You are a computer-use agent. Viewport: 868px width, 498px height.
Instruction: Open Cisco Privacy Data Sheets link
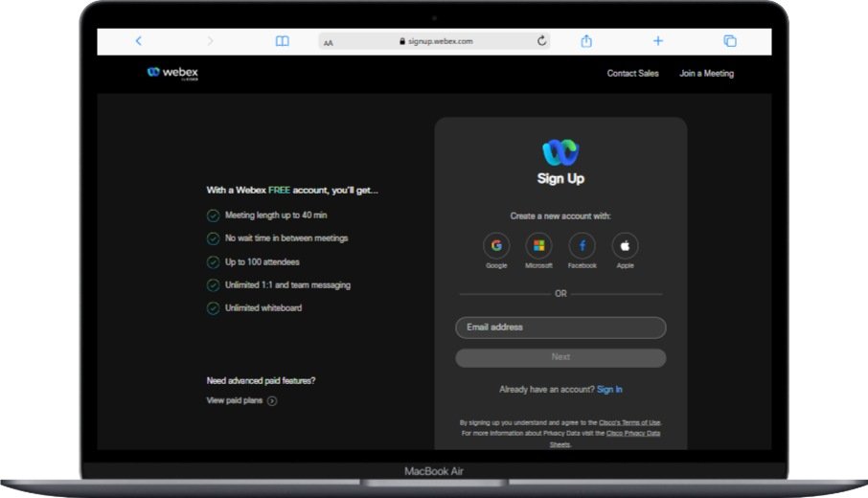click(632, 433)
